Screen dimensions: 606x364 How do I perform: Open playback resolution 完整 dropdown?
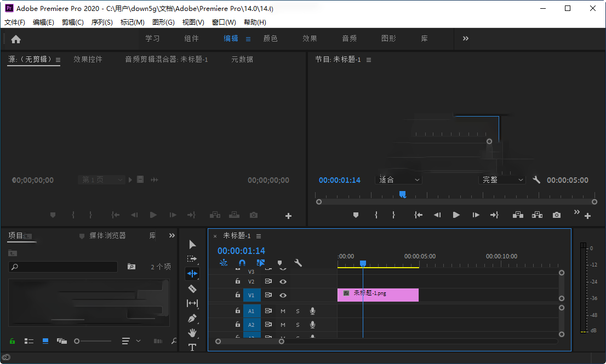(502, 180)
